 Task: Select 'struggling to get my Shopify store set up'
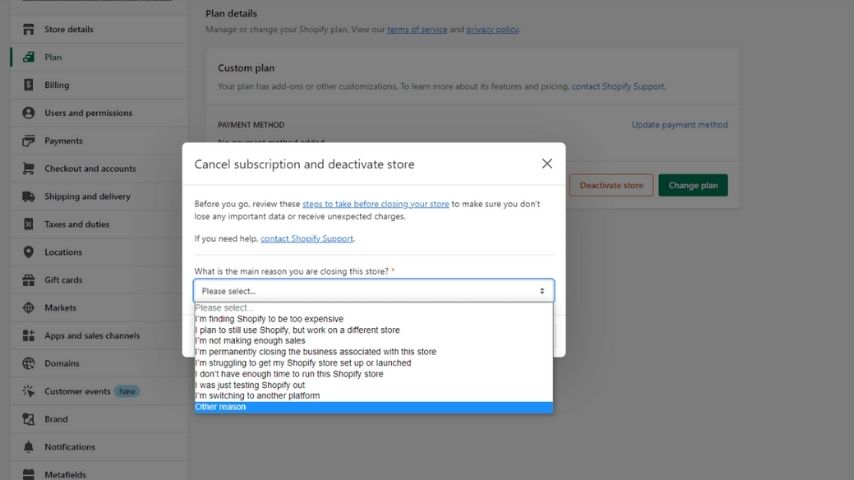point(374,363)
